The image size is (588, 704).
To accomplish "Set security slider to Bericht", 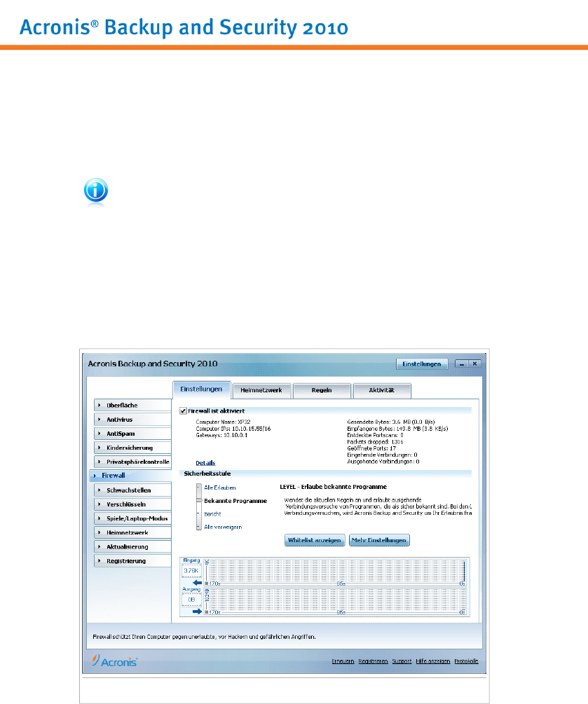I will (212, 514).
